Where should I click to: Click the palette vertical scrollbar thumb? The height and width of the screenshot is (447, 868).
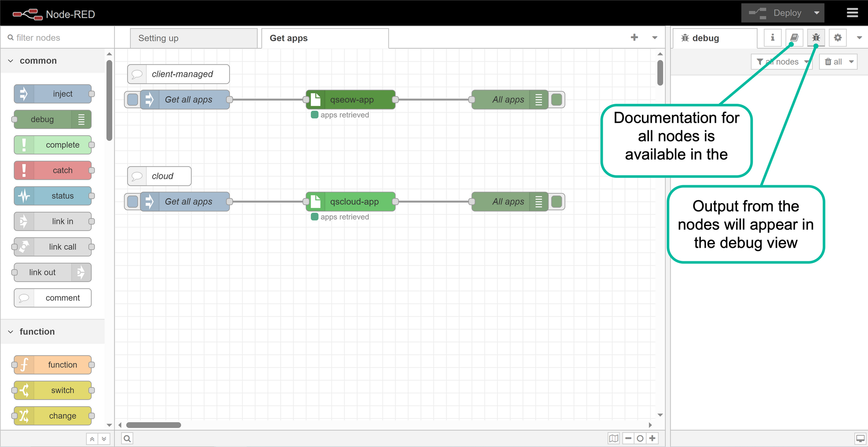point(109,101)
